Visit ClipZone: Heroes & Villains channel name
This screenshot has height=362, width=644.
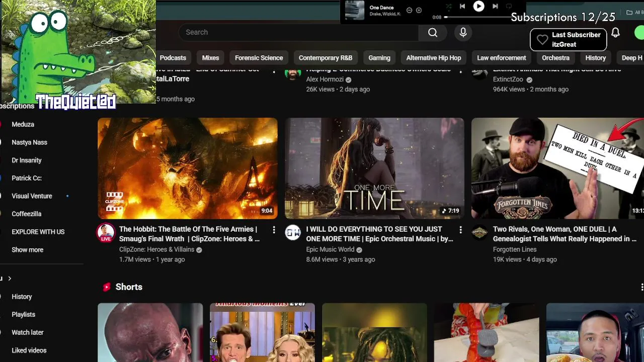click(156, 249)
